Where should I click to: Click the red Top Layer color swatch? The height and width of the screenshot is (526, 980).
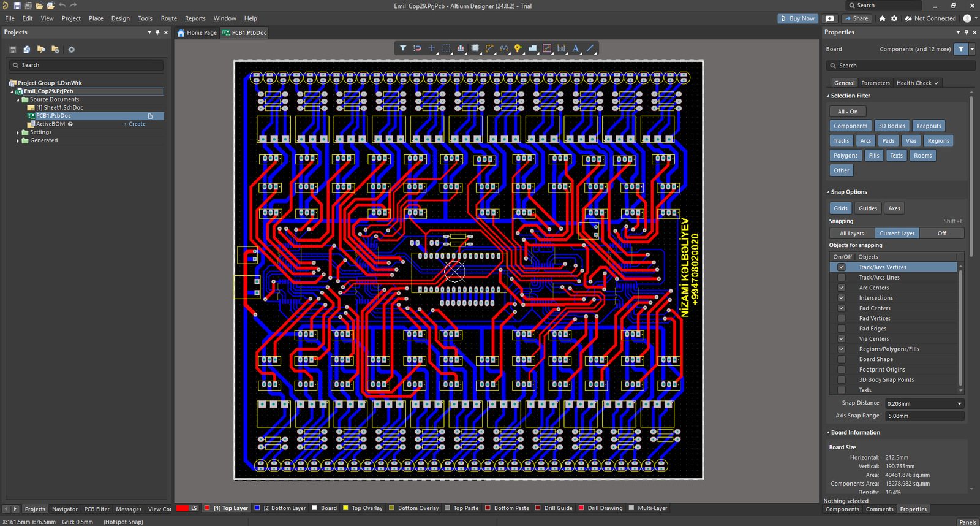click(x=207, y=508)
